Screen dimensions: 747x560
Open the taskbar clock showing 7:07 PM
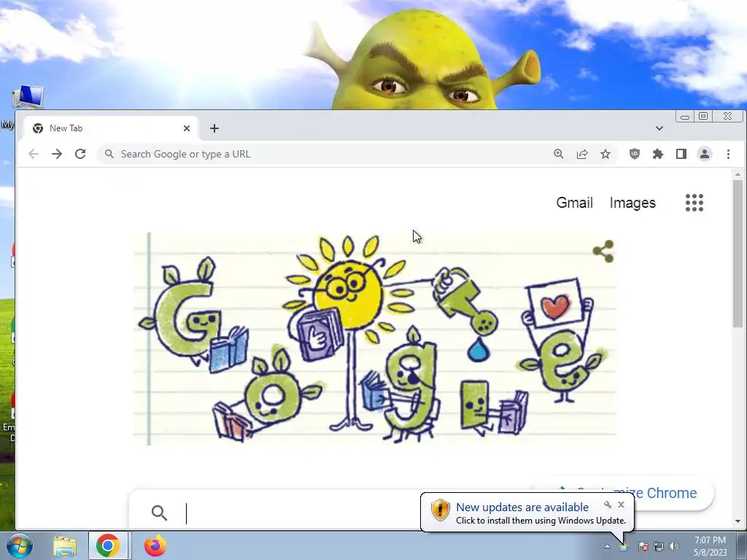[711, 546]
